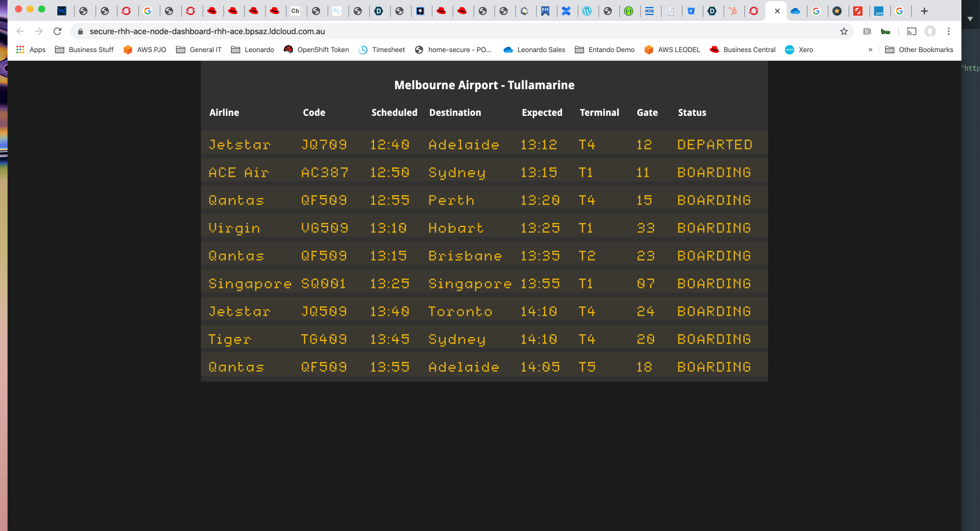Open the Apps grid shortcut
Image resolution: width=980 pixels, height=531 pixels.
point(31,50)
